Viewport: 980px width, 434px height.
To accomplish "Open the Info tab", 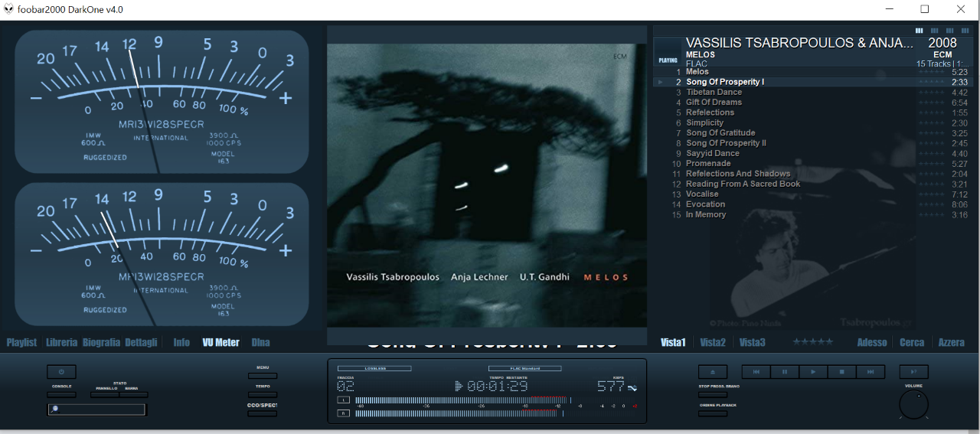I will pyautogui.click(x=181, y=342).
